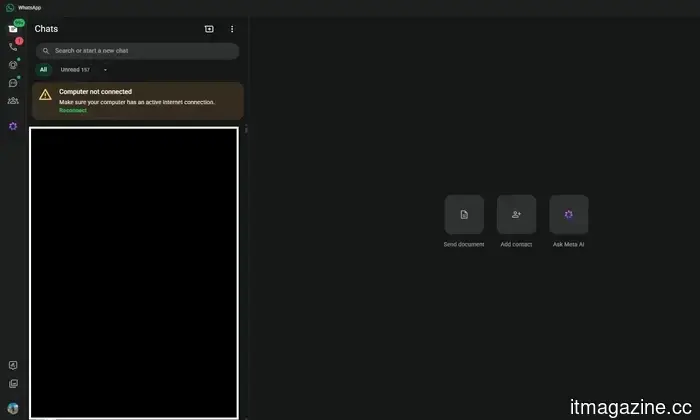Image resolution: width=700 pixels, height=420 pixels.
Task: Click the warning triangle icon
Action: (x=45, y=95)
